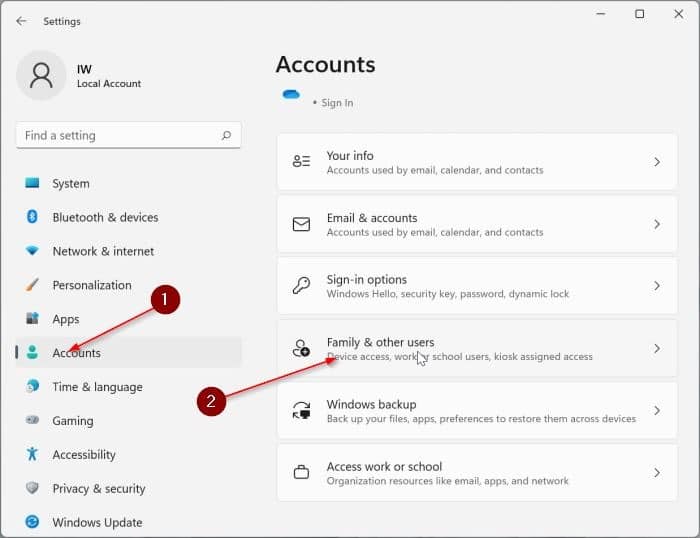
Task: Maximize the Settings window
Action: pyautogui.click(x=640, y=14)
